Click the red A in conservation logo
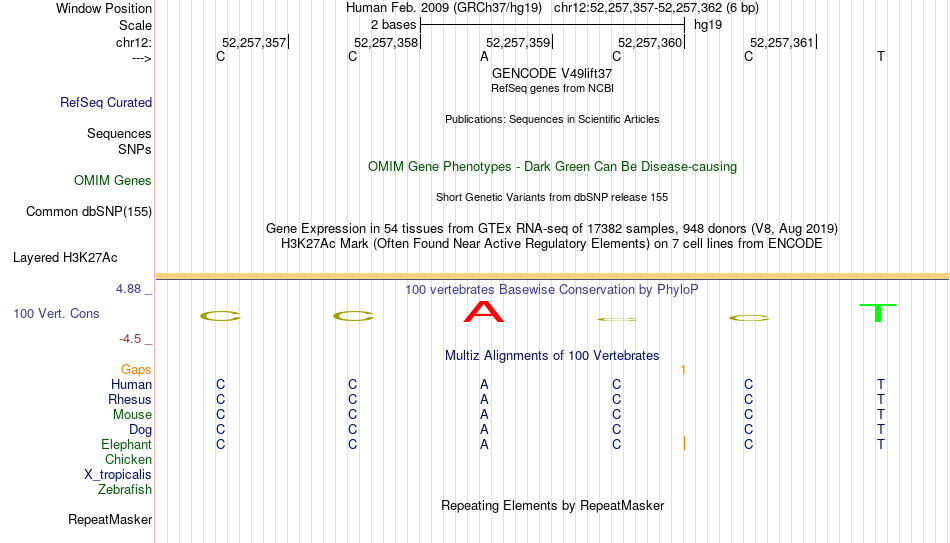The height and width of the screenshot is (543, 950). 483,311
